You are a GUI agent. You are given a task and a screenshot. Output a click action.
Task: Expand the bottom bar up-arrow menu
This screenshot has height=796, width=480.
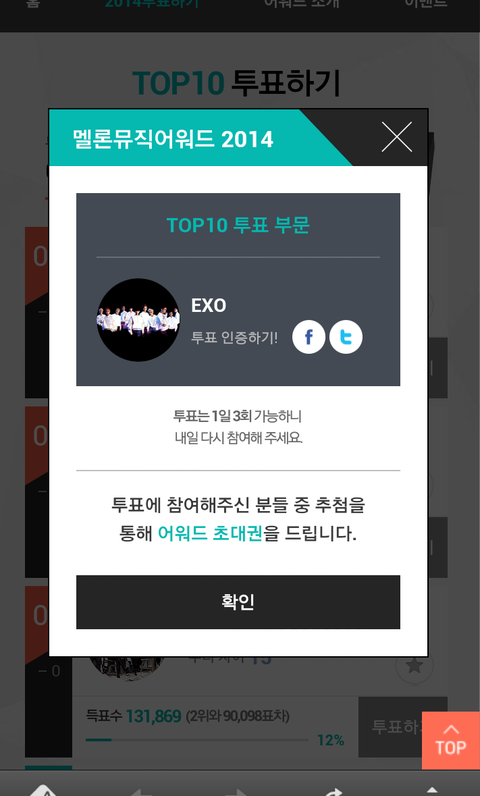(x=432, y=791)
